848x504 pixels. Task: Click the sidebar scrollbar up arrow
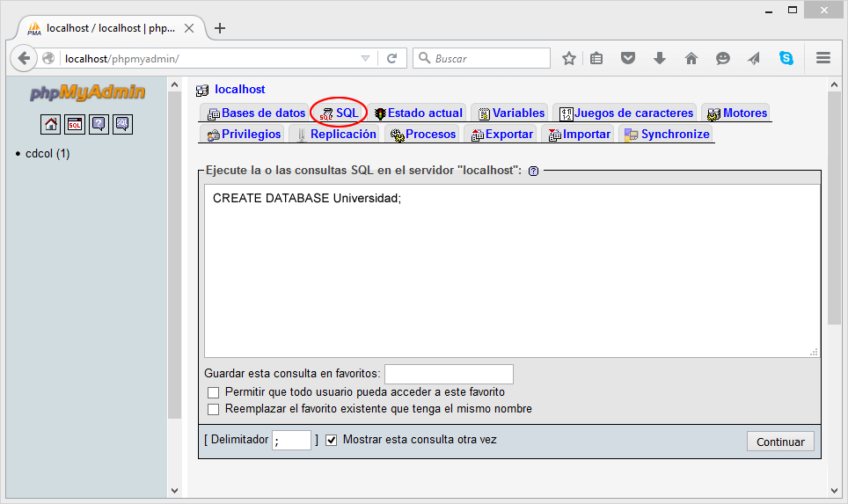pos(174,85)
